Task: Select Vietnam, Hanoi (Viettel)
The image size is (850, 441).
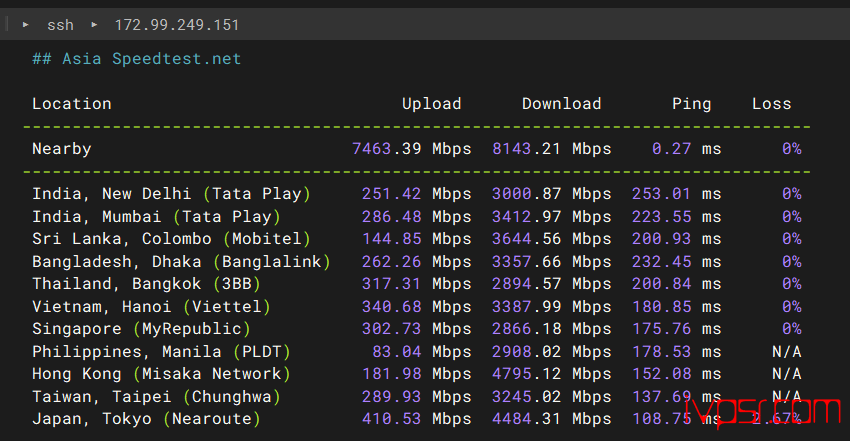Action: 151,307
